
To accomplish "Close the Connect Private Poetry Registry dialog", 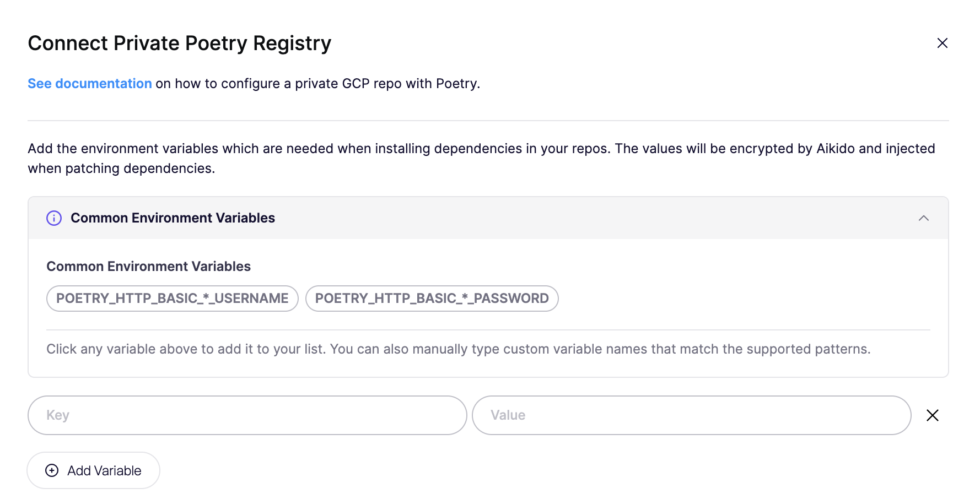I will coord(942,43).
